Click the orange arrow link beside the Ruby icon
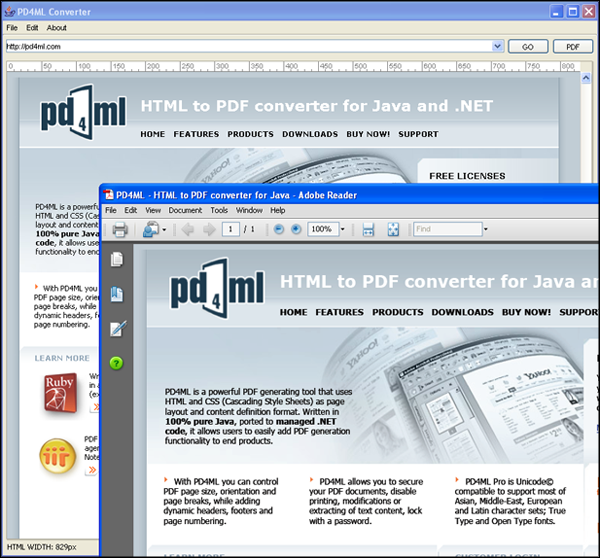 pos(95,407)
